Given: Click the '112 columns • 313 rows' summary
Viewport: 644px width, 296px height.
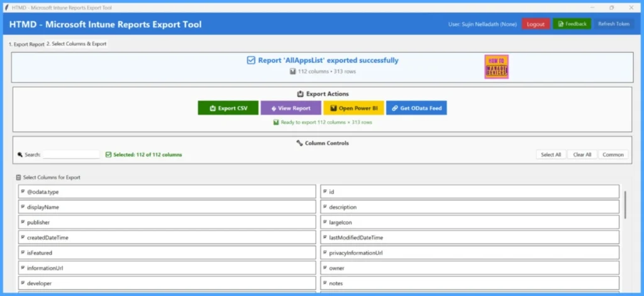Looking at the screenshot, I should (327, 72).
